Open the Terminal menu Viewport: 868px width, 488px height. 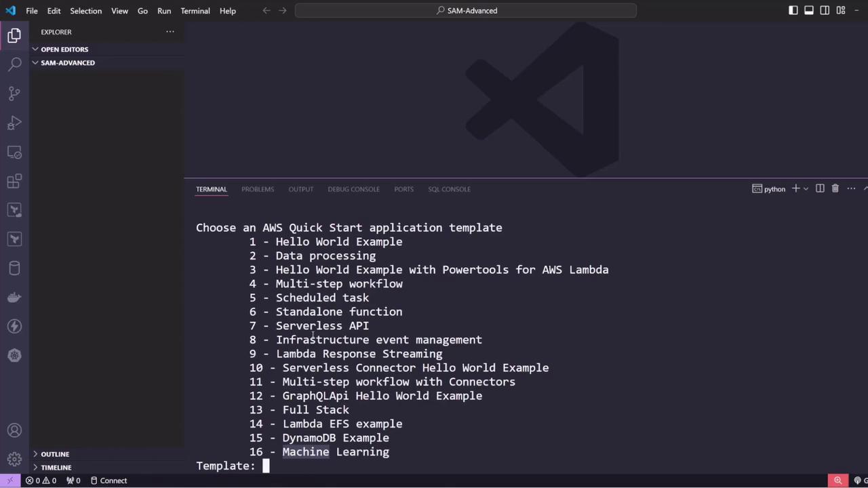click(195, 11)
